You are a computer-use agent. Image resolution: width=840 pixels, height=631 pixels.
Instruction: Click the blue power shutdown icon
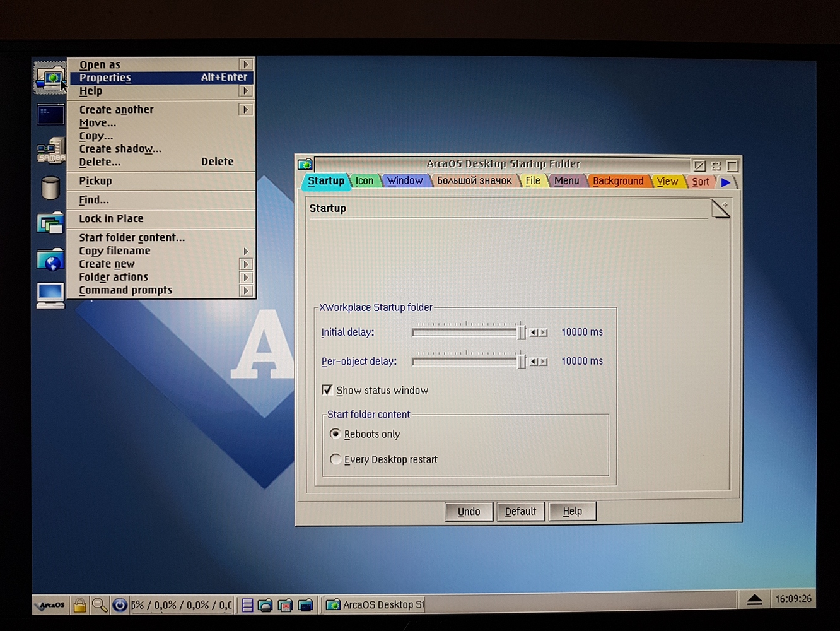point(120,604)
